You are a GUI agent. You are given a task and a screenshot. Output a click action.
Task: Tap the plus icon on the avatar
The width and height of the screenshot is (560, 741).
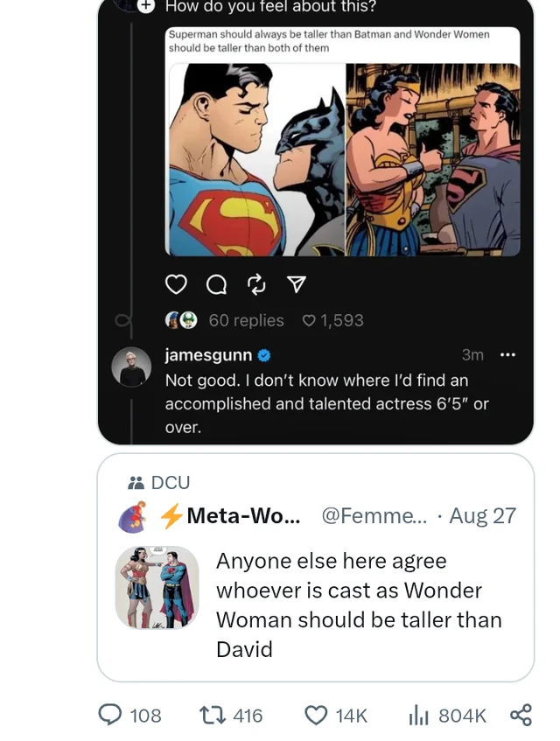coord(146,5)
